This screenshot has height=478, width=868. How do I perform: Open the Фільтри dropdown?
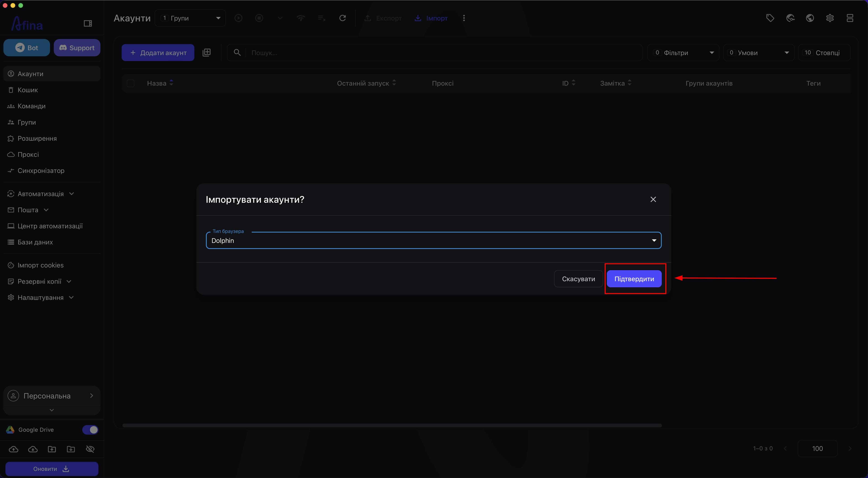pos(683,53)
